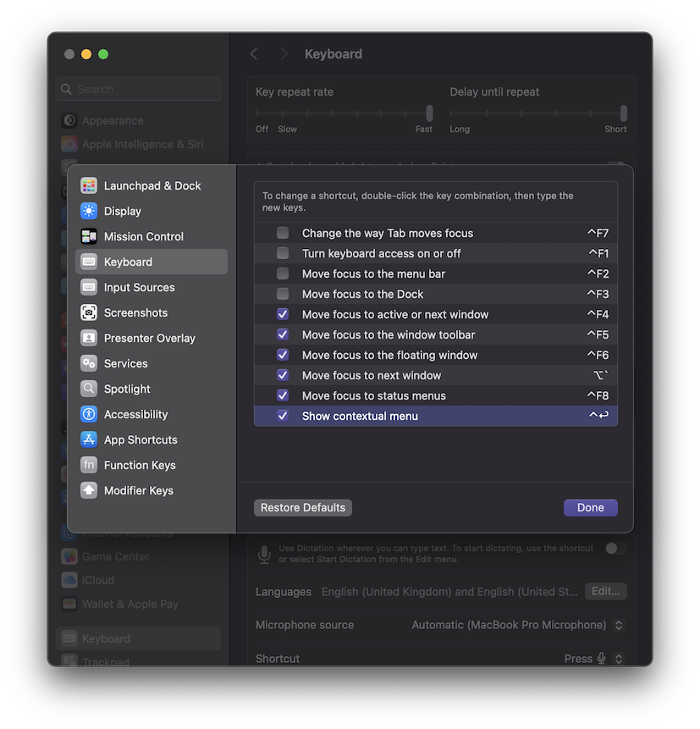Click the App Shortcuts icon
Screen dimensions: 700x729
(x=89, y=439)
